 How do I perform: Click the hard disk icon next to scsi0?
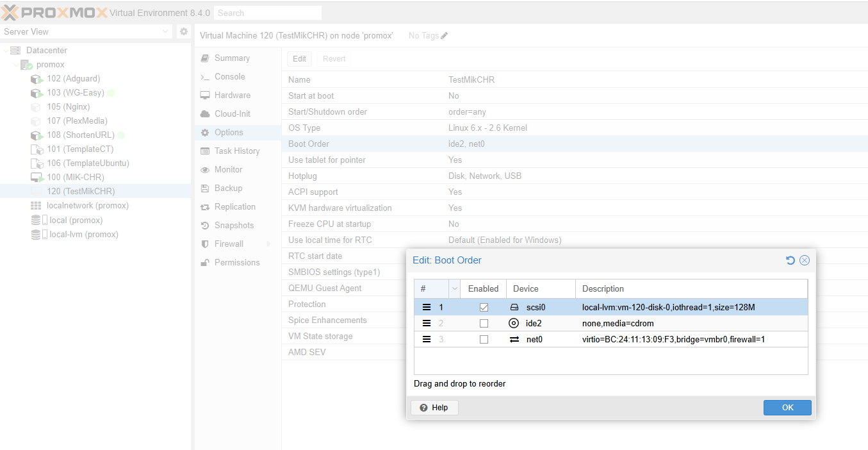tap(514, 308)
